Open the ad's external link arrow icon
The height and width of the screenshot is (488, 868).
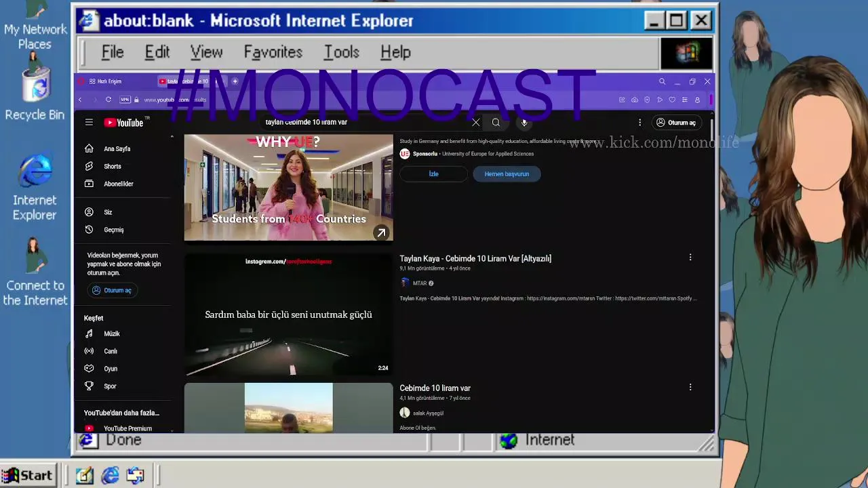tap(381, 232)
